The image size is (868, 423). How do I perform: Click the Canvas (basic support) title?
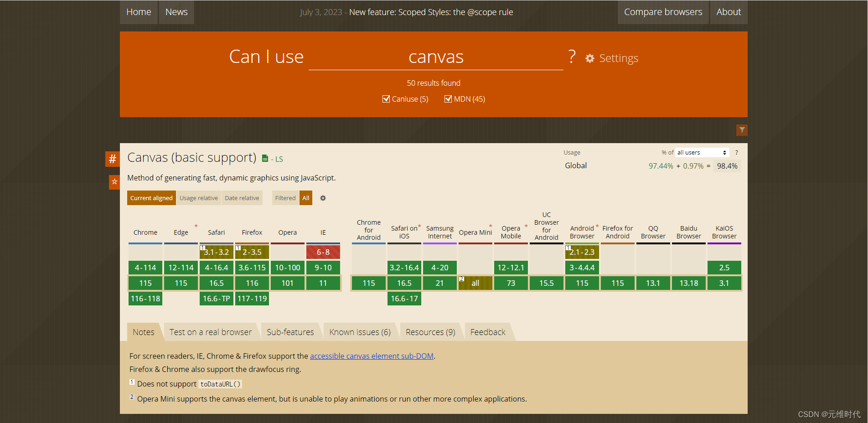tap(192, 158)
